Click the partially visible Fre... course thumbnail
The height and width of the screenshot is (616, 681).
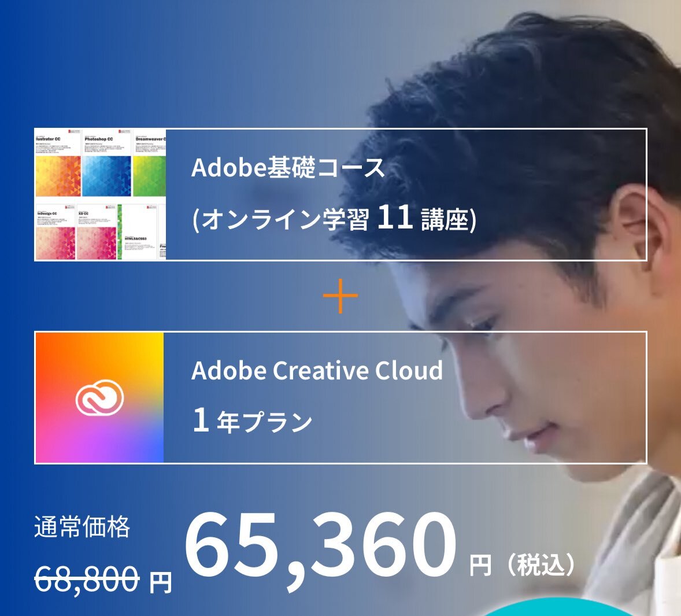(x=162, y=231)
